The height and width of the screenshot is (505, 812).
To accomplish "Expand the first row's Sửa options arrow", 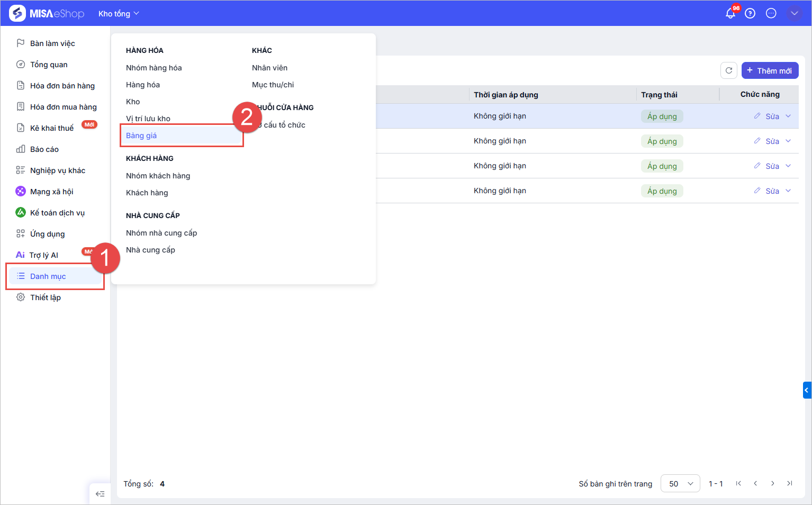I will [x=788, y=116].
